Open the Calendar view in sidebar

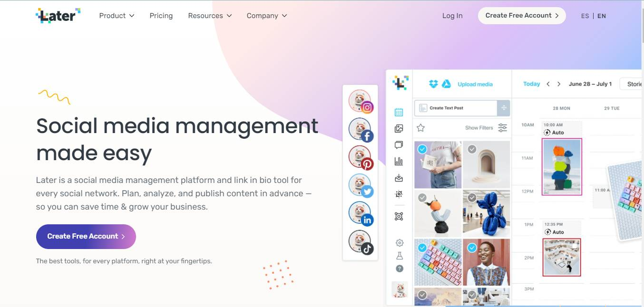[x=399, y=112]
